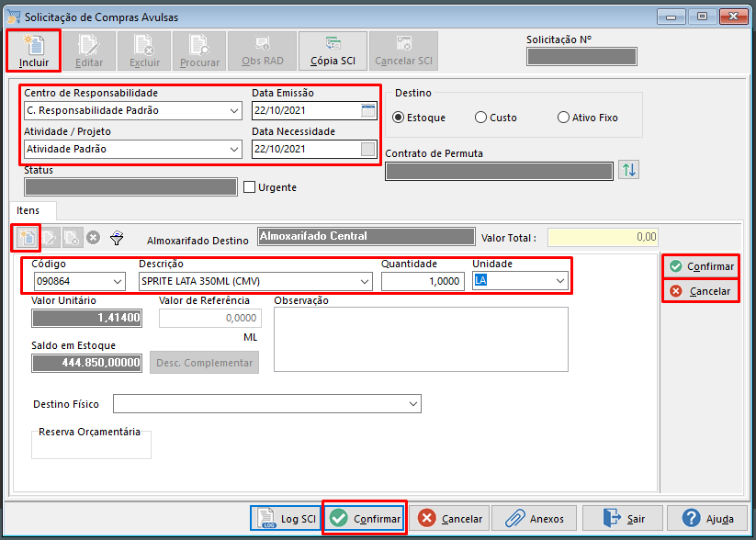The width and height of the screenshot is (756, 540).
Task: Click the Valor Unitário field
Action: click(x=86, y=318)
